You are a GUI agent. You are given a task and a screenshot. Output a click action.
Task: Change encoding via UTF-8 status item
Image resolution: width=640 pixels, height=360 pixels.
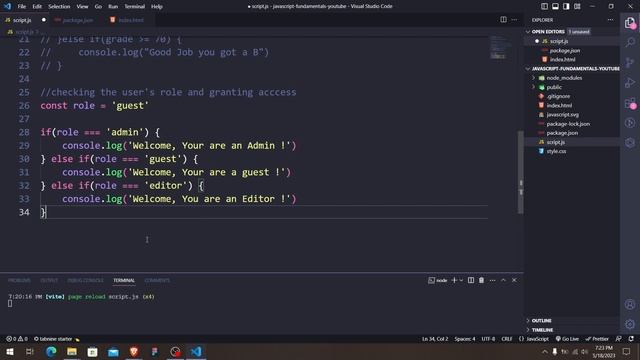coord(488,339)
